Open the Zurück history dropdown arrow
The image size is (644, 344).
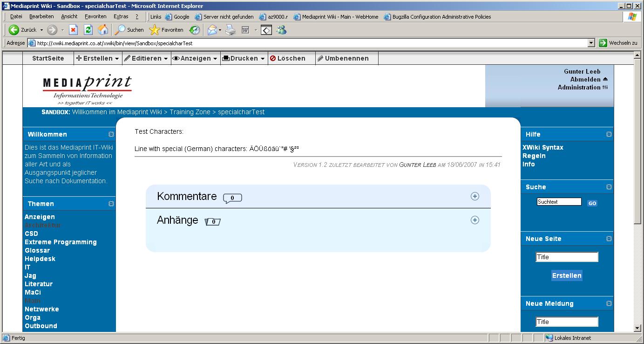coord(41,30)
